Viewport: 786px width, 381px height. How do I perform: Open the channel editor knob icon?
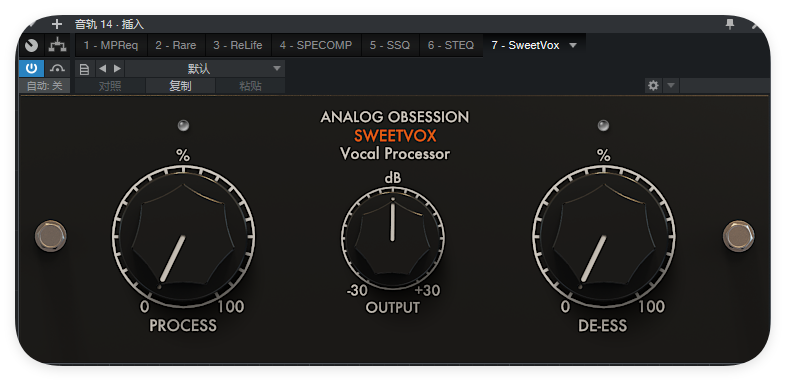(32, 46)
